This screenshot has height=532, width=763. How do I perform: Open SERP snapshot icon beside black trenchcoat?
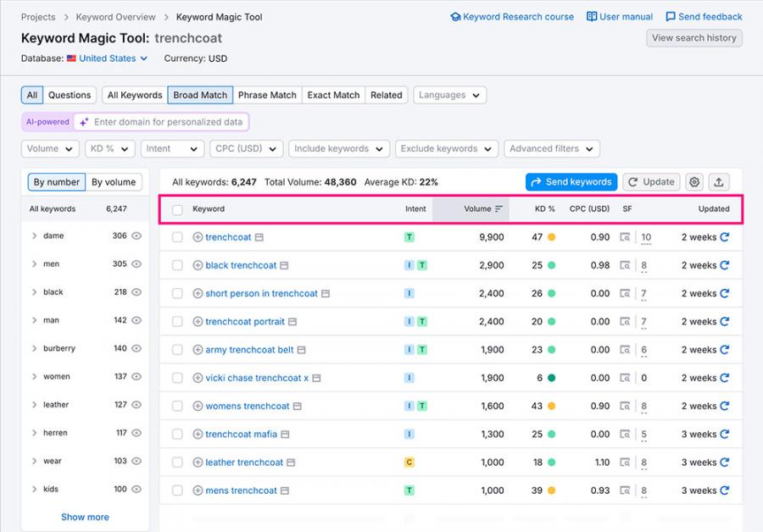click(284, 265)
